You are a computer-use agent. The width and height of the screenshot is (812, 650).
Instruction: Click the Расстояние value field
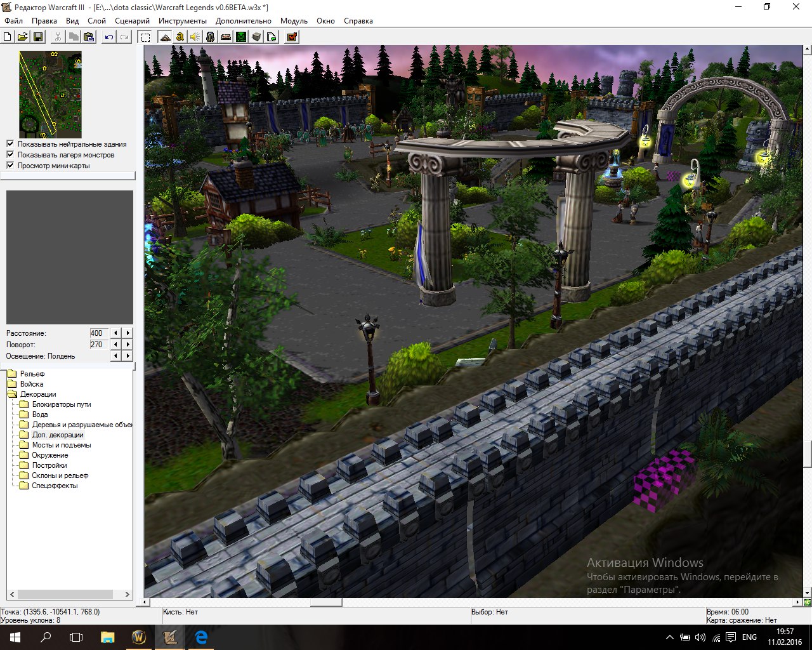(x=98, y=333)
